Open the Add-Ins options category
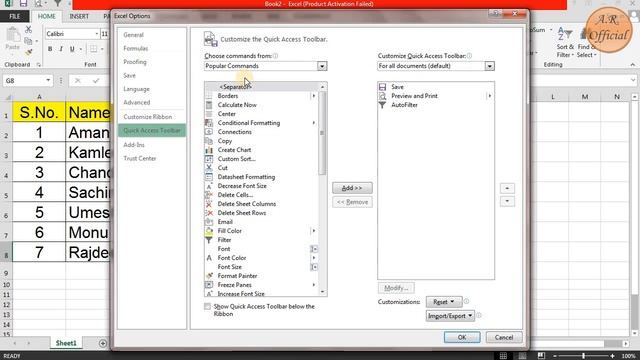 pos(134,145)
